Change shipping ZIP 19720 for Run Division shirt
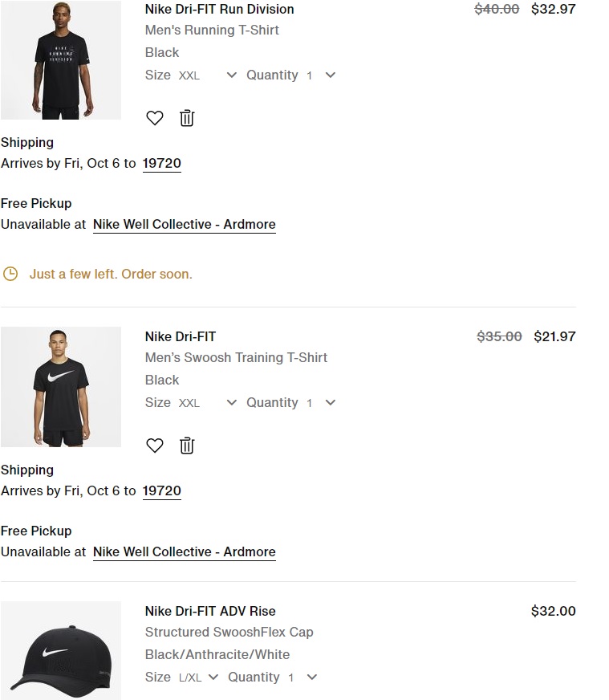This screenshot has width=609, height=700. 162,164
